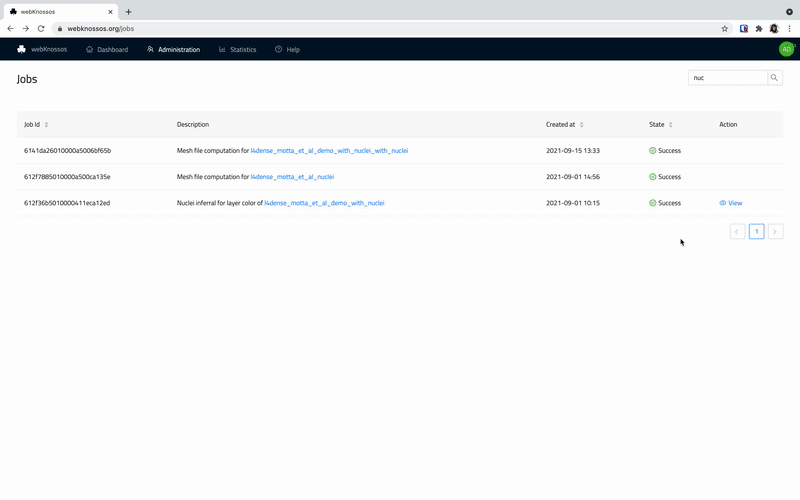Click the job search input field
The width and height of the screenshot is (800, 500).
tap(728, 78)
